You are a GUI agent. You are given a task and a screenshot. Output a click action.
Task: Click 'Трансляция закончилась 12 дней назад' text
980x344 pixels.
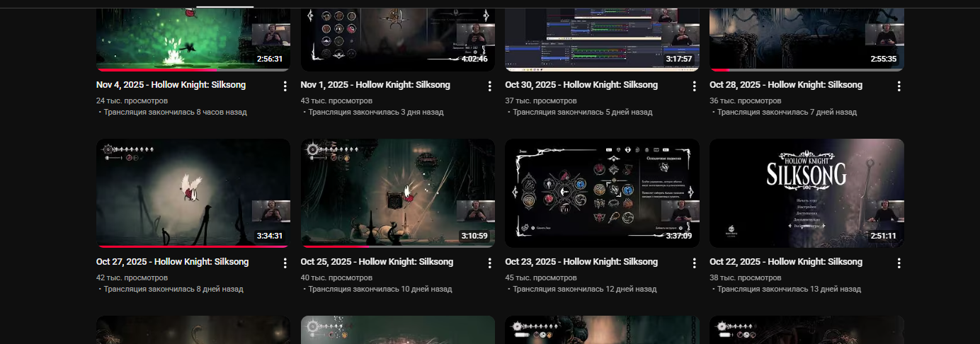pos(585,289)
